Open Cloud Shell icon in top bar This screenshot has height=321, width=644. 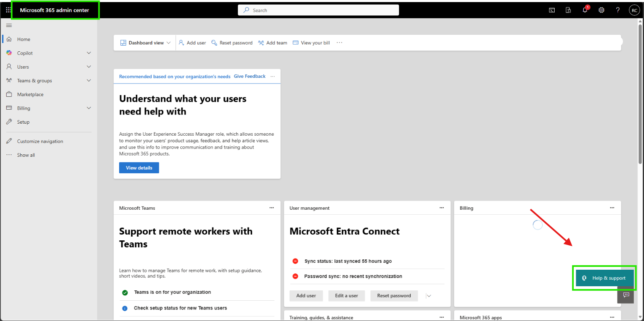[552, 10]
